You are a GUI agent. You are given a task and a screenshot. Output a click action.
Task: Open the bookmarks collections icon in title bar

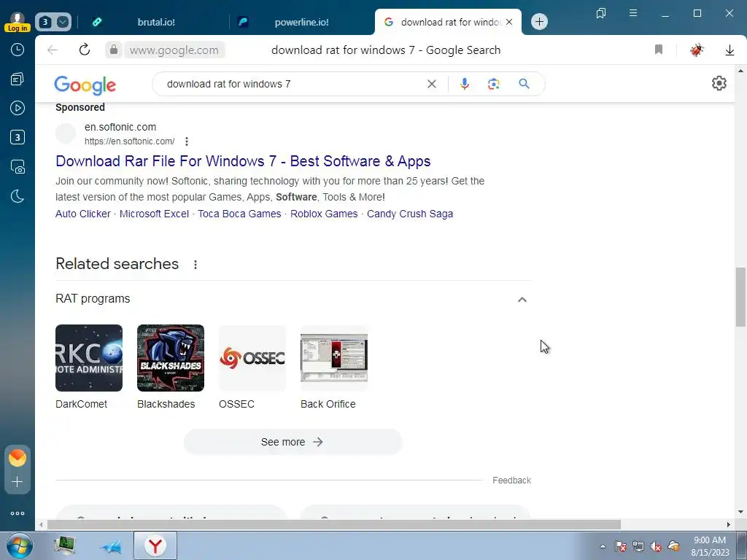coord(601,13)
